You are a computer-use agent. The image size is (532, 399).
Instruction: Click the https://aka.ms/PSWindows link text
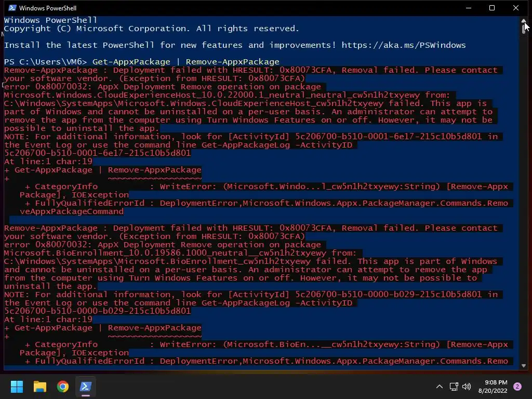coord(403,45)
